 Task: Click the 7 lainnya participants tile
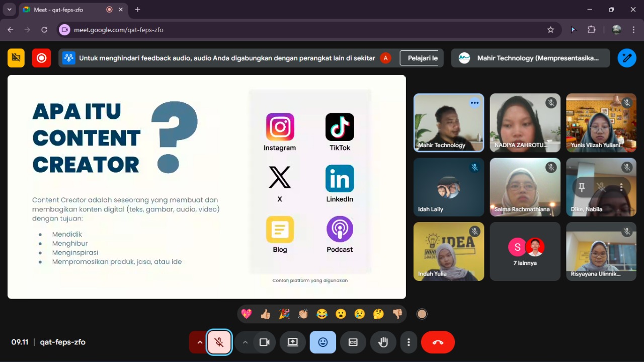525,251
